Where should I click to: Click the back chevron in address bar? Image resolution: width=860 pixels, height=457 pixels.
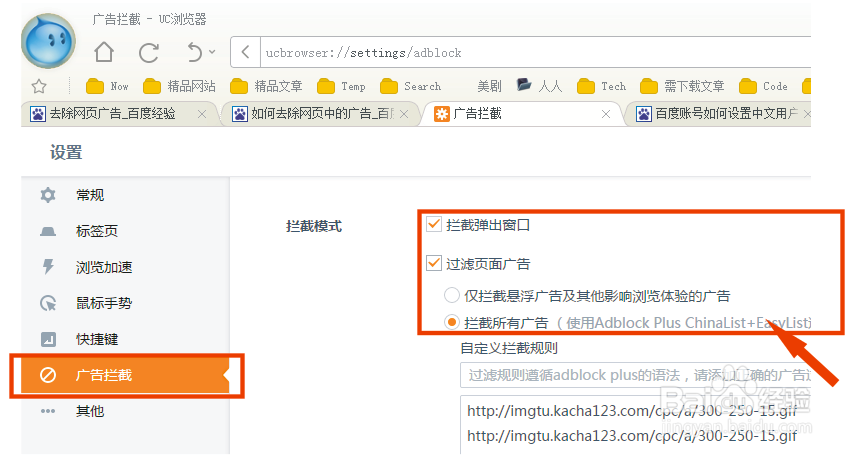coord(245,53)
